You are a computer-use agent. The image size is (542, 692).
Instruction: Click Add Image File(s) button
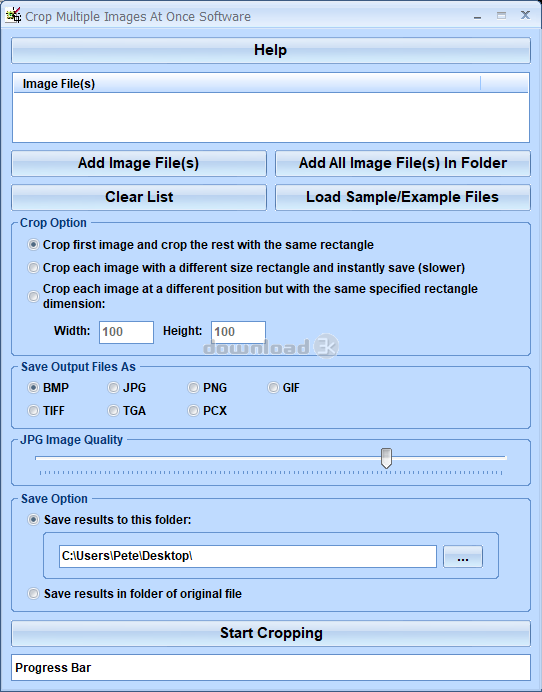point(139,163)
